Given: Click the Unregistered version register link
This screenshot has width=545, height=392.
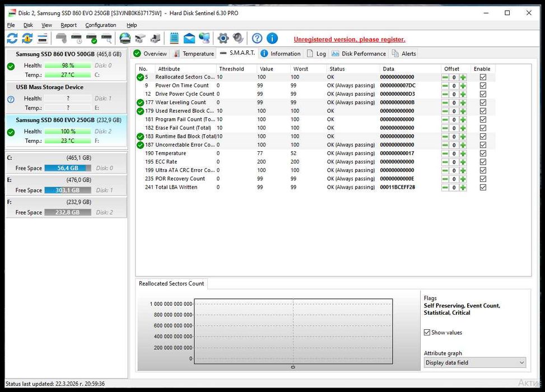Looking at the screenshot, I should click(x=350, y=39).
